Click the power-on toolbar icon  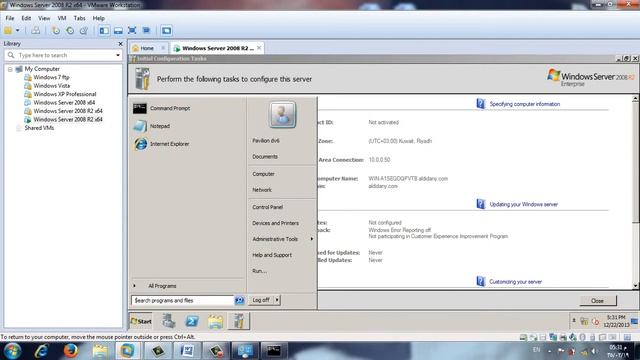(8, 31)
